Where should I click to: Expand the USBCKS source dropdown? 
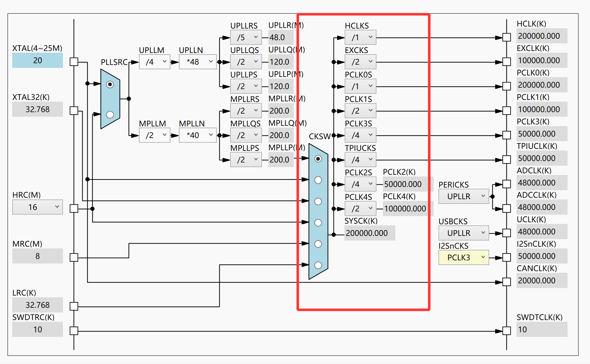point(464,233)
